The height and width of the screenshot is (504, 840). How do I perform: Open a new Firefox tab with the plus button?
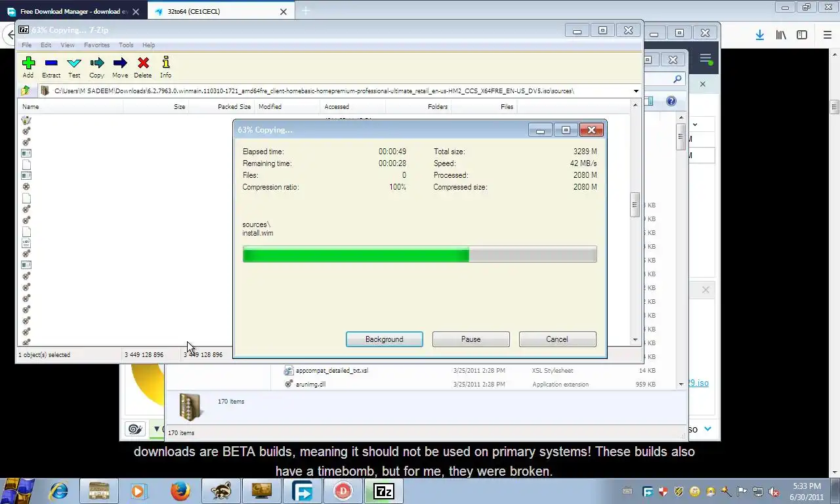tap(305, 10)
